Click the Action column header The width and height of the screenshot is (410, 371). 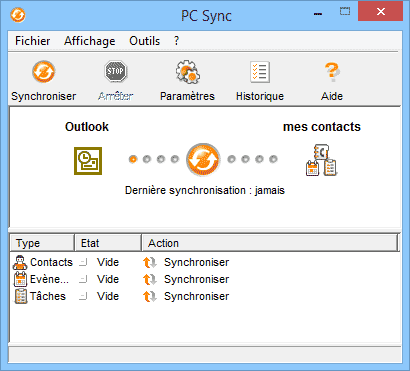click(270, 243)
